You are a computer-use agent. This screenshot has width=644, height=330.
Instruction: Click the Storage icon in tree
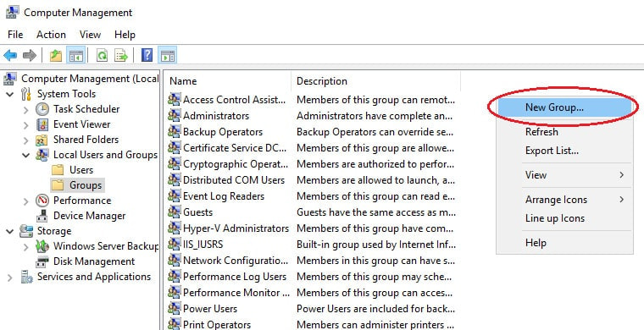click(x=26, y=231)
